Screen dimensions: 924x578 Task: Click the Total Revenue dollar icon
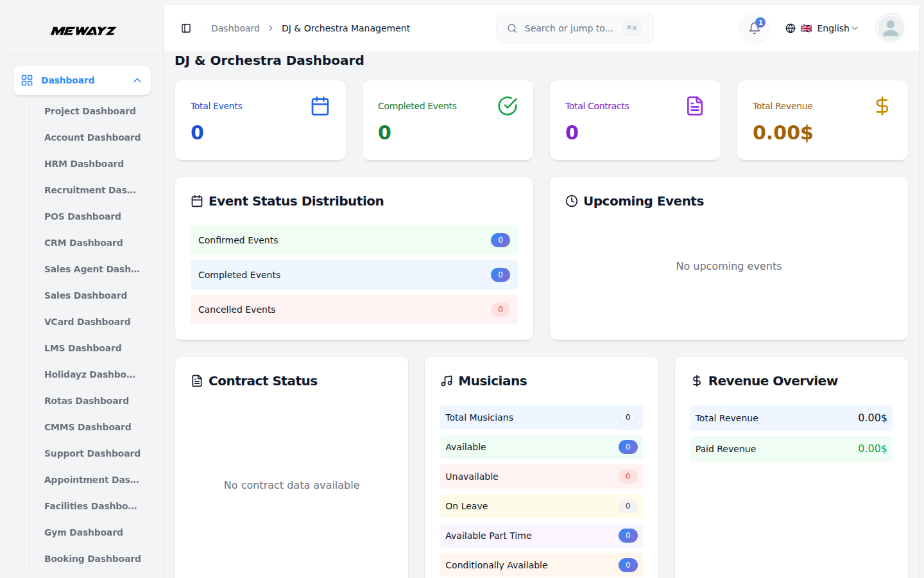pyautogui.click(x=882, y=106)
